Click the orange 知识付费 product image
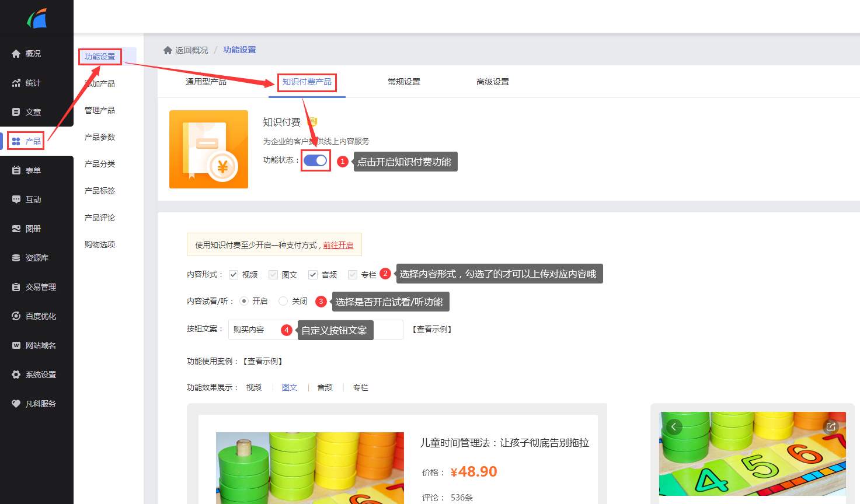 coord(208,149)
